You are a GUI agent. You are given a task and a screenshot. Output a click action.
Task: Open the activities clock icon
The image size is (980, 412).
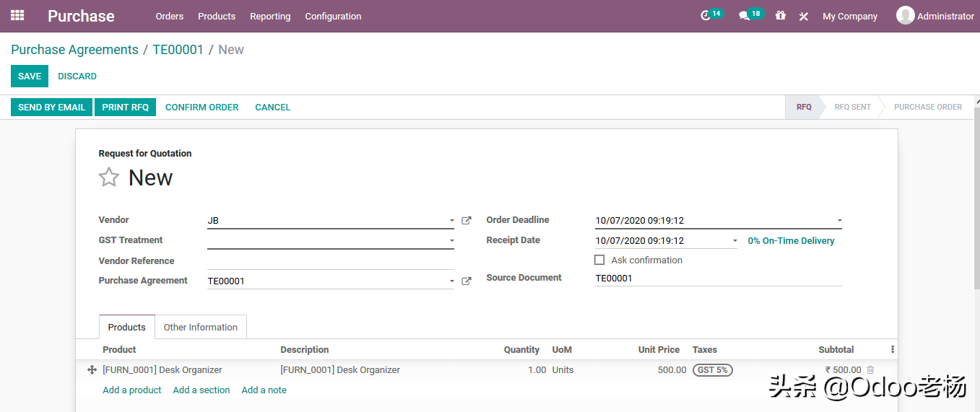click(706, 16)
